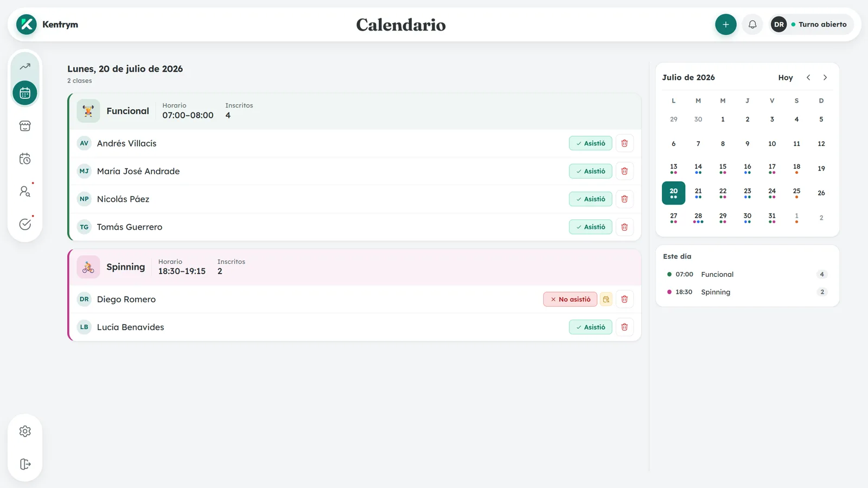
Task: Click Andrés Villacís name
Action: pyautogui.click(x=126, y=143)
